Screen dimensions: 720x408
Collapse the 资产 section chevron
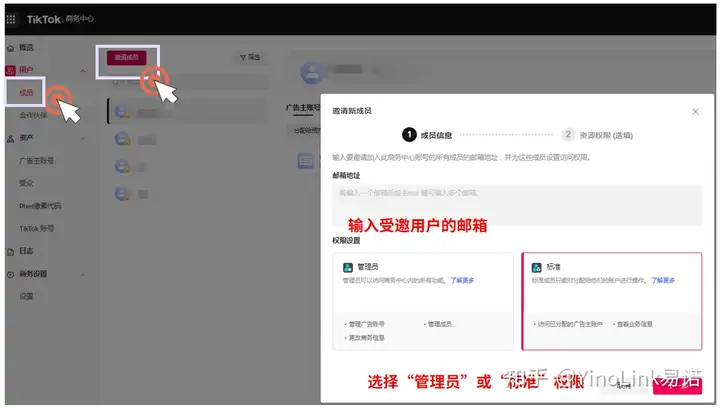click(x=83, y=139)
